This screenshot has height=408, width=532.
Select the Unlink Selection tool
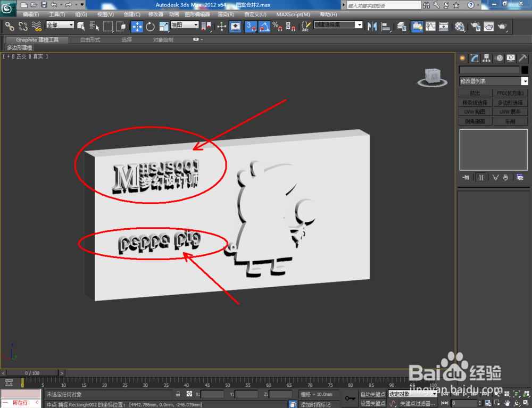coord(23,26)
